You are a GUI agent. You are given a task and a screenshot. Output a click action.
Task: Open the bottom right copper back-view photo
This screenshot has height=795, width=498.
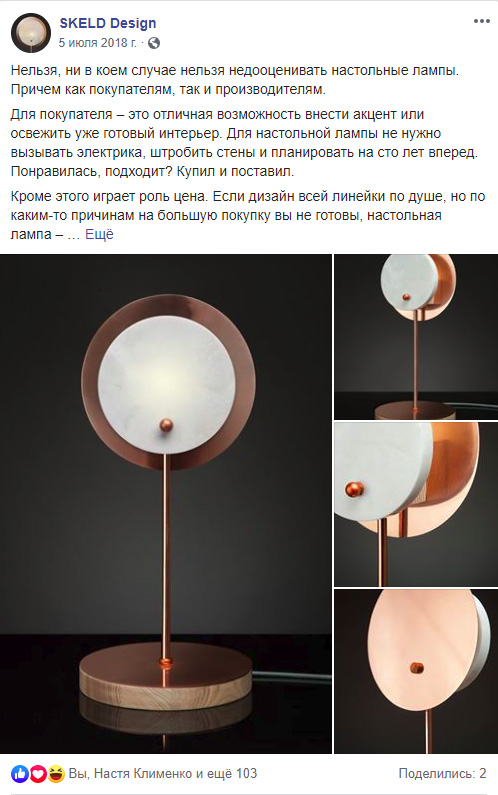[x=416, y=671]
